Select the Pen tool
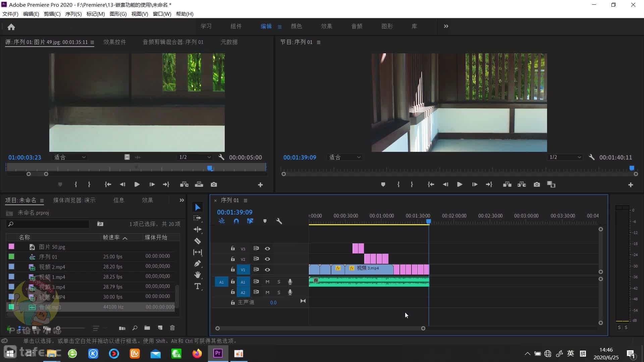This screenshot has height=362, width=644. click(x=198, y=263)
